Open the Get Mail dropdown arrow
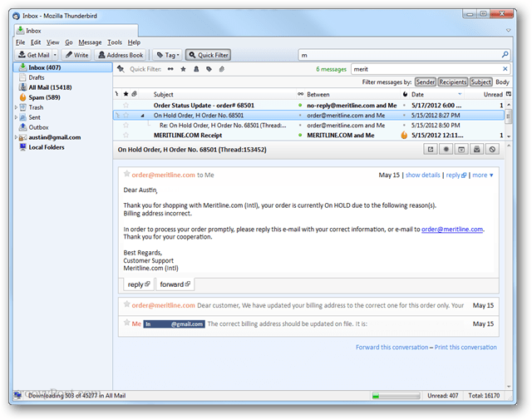Image resolution: width=532 pixels, height=420 pixels. (55, 55)
